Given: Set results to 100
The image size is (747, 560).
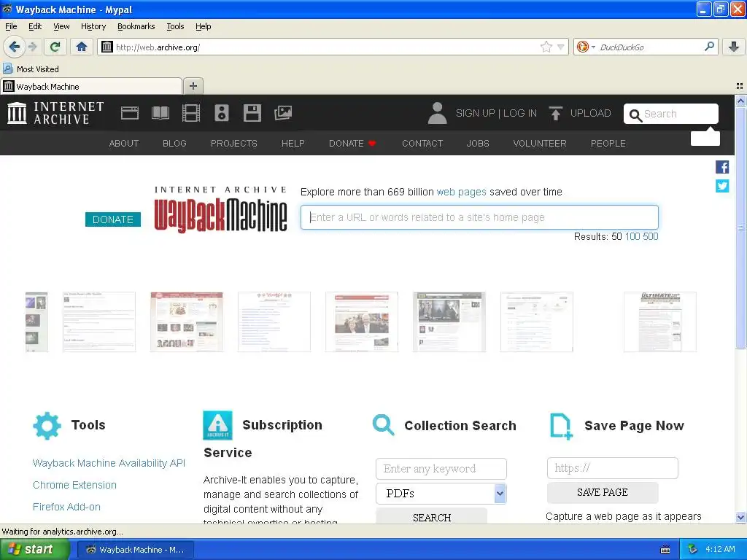Looking at the screenshot, I should 632,237.
